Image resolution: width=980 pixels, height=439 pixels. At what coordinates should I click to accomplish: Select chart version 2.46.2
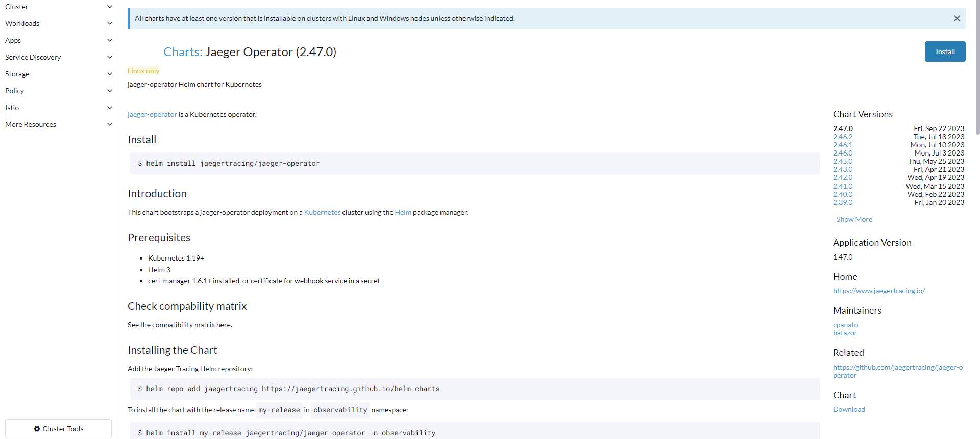pos(843,137)
